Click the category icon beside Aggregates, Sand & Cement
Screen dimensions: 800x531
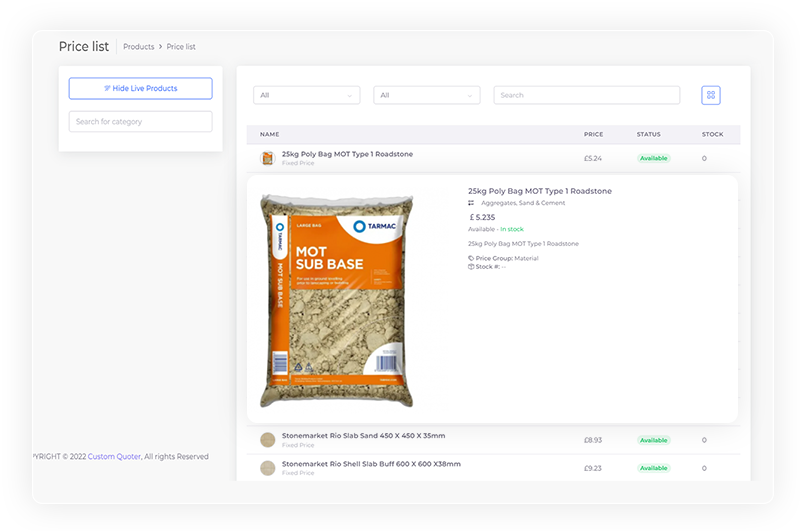pyautogui.click(x=471, y=203)
